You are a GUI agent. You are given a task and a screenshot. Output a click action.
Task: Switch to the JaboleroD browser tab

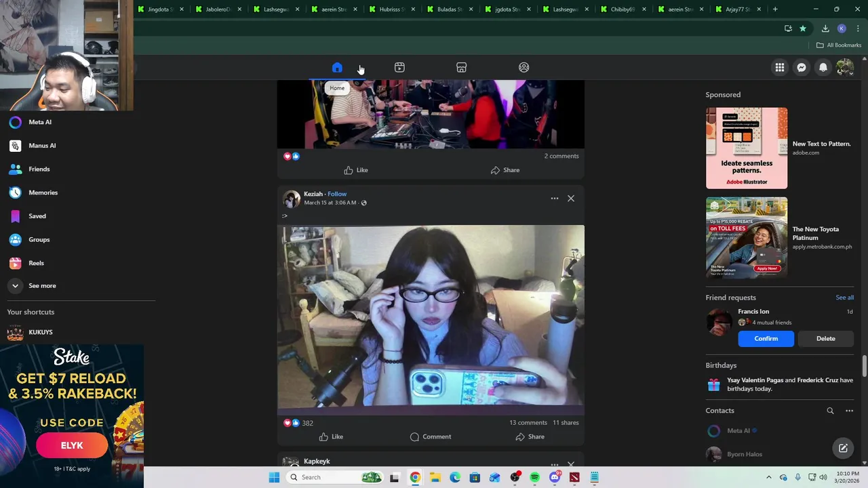tap(218, 9)
